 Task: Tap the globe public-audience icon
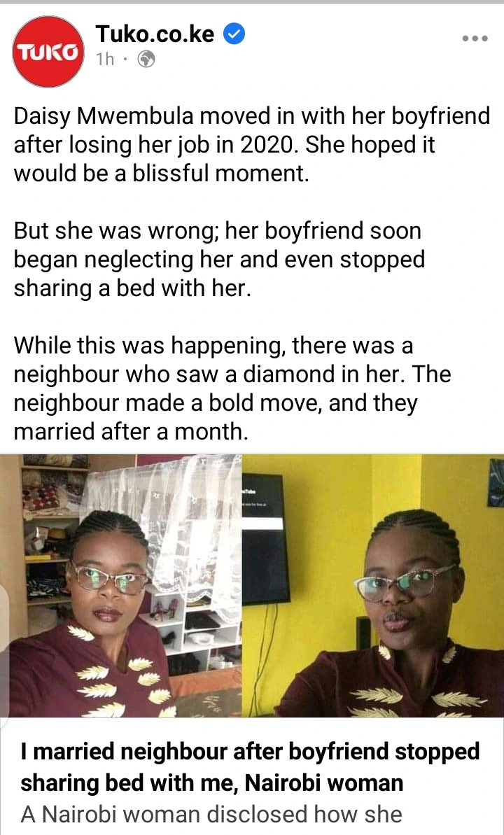(x=146, y=59)
